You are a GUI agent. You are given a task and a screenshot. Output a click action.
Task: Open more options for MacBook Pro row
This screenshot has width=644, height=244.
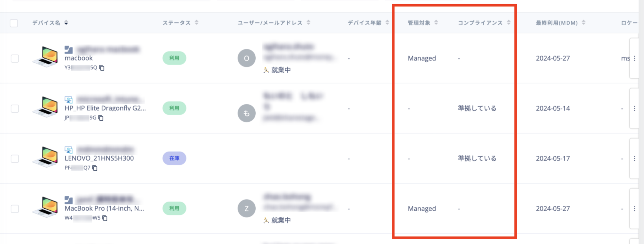(634, 209)
